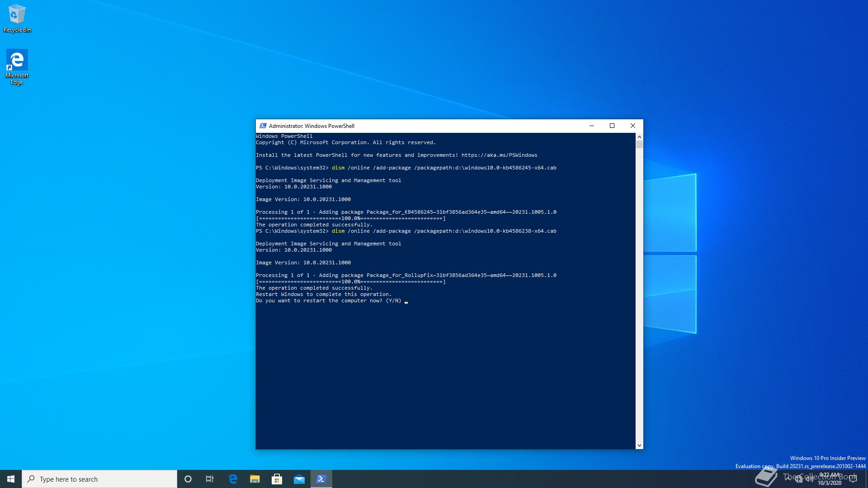Open the volume tray icon
Screen dimensions: 868x488
(x=810, y=479)
